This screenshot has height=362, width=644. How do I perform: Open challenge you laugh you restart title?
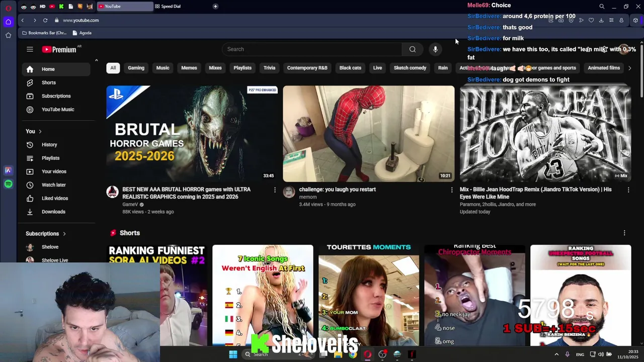click(x=337, y=190)
